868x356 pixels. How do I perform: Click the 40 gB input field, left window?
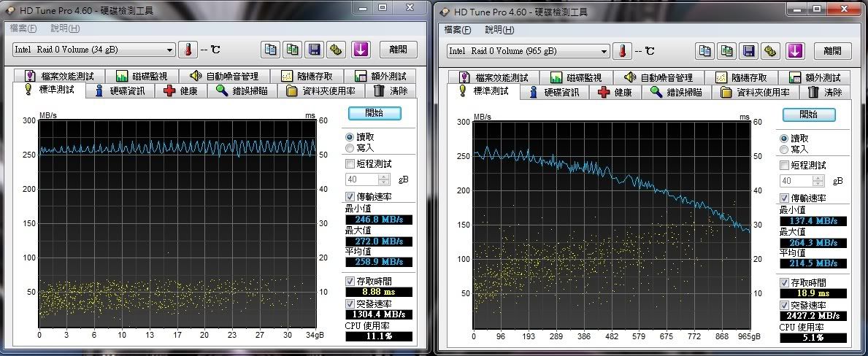362,179
